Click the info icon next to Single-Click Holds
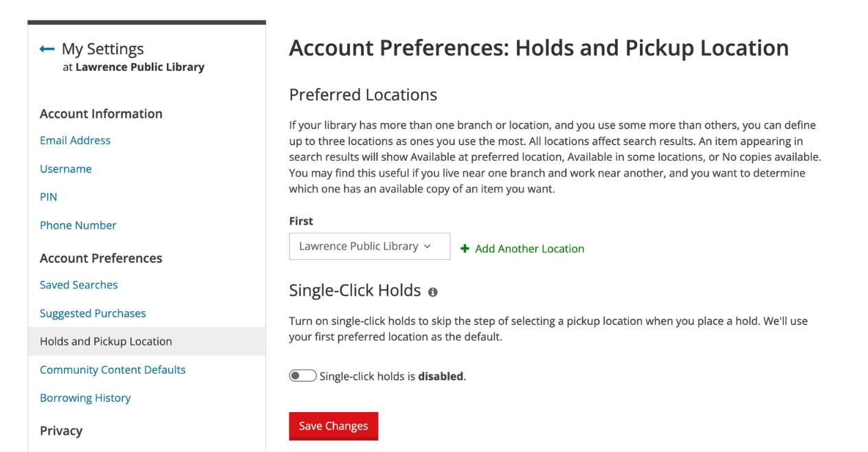Viewport: 868px width, 452px height. pyautogui.click(x=433, y=292)
